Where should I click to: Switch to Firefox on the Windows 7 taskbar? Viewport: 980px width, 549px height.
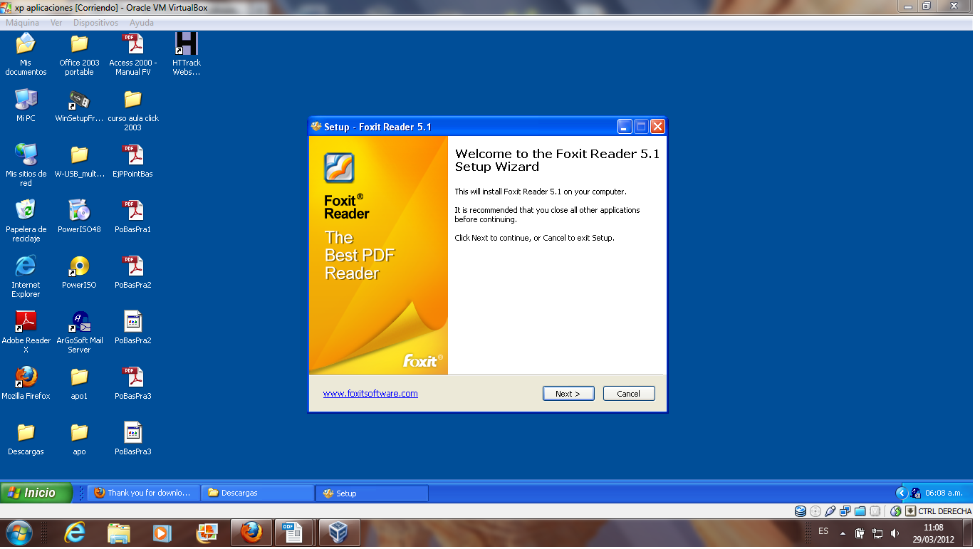[x=251, y=533]
